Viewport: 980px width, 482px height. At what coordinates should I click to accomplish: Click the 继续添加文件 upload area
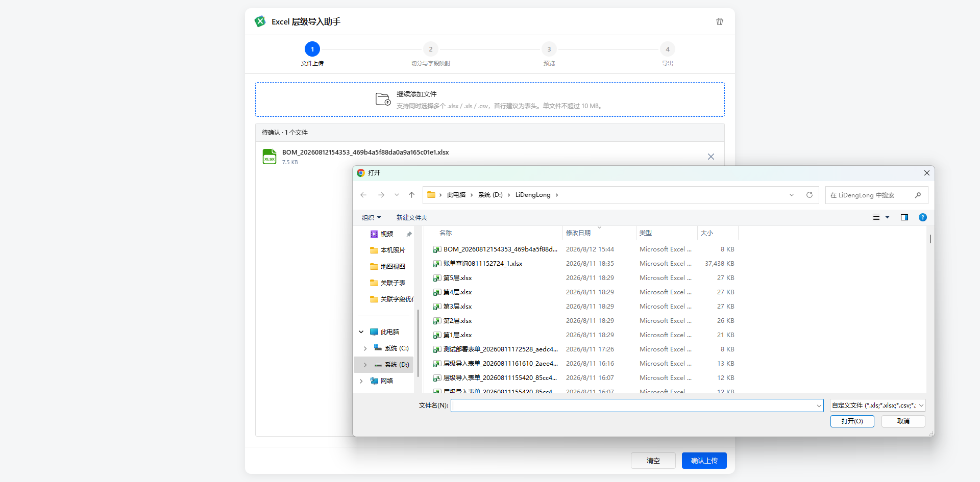[490, 99]
